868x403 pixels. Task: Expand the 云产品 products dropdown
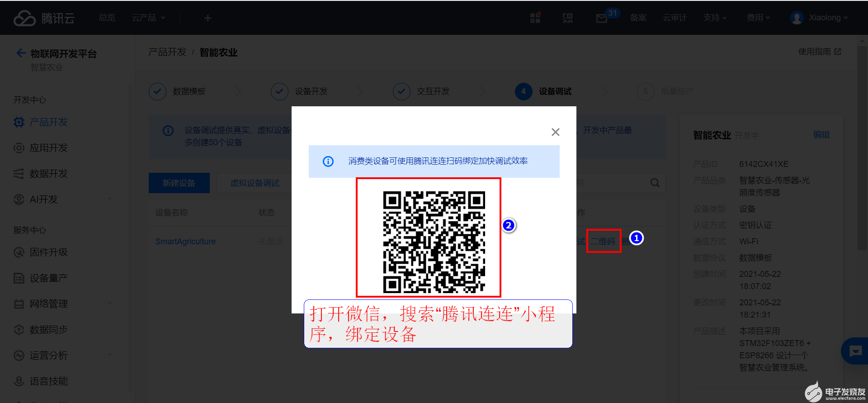(x=148, y=18)
